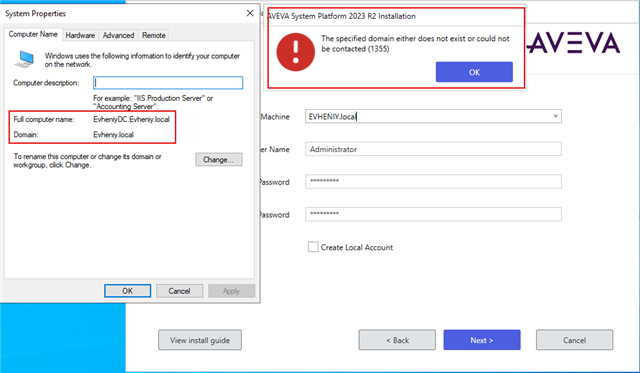Viewport: 640px width, 373px height.
Task: Click the AVEVA System Platform Installation title
Action: click(x=341, y=16)
